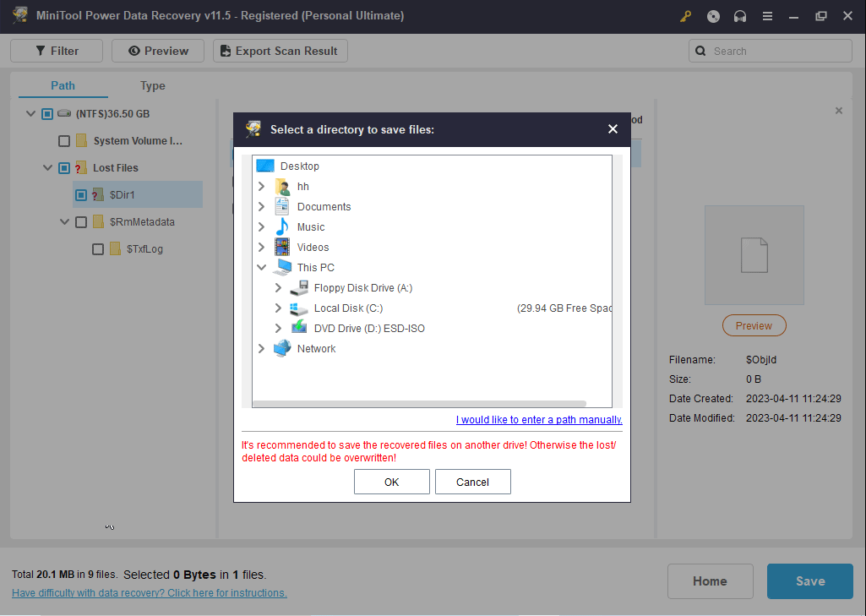Expand the hh folder
Viewport: 866px width, 616px height.
(x=262, y=187)
